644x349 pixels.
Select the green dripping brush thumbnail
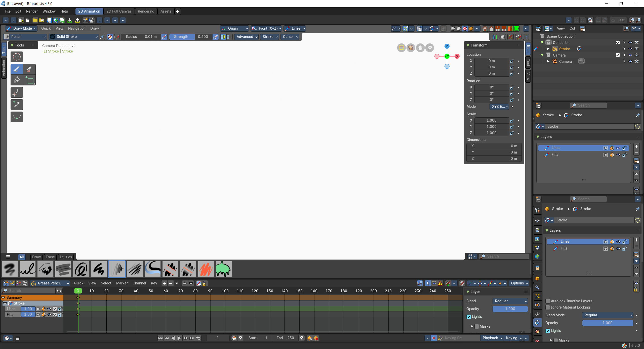tap(224, 269)
